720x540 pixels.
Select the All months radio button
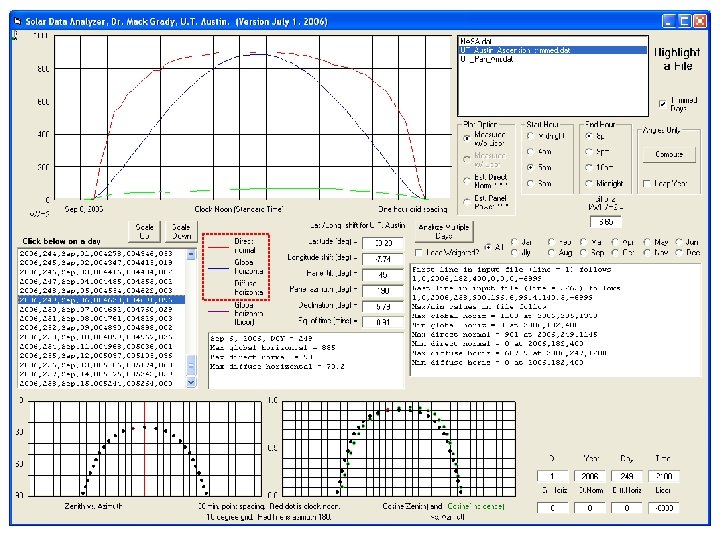pos(489,248)
